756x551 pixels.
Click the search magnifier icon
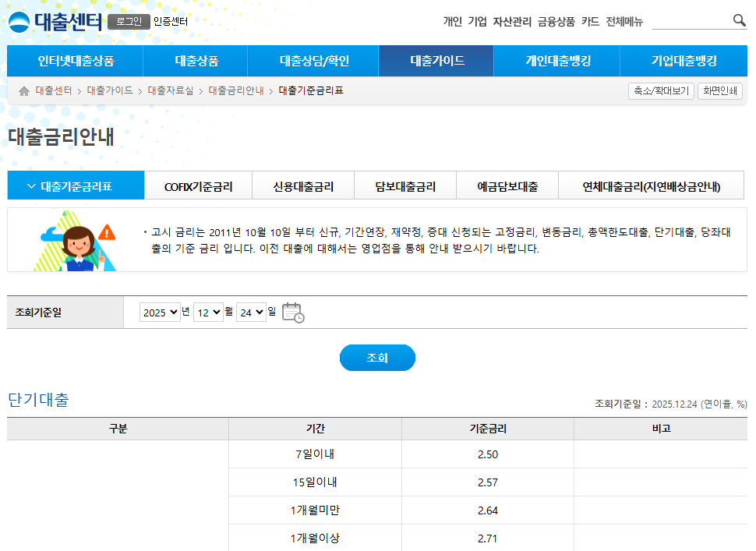point(739,21)
